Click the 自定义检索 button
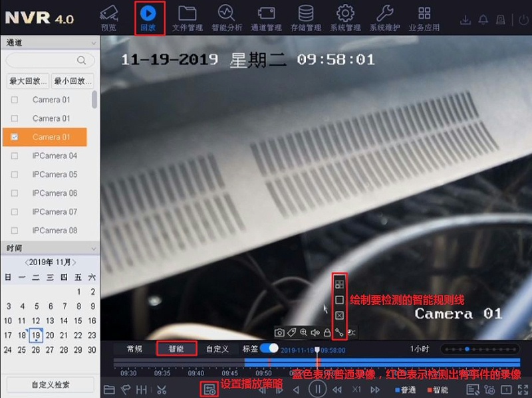This screenshot has width=532, height=398. coord(51,384)
